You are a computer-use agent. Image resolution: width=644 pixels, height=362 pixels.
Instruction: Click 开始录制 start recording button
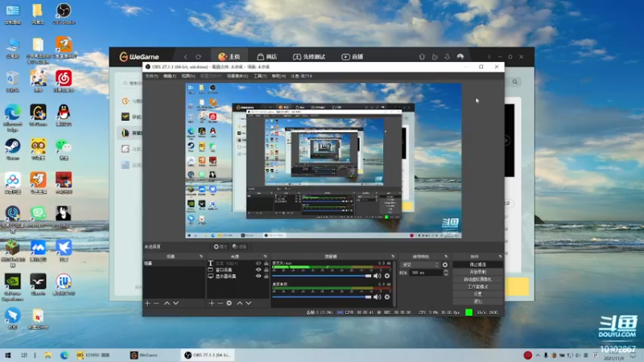(x=477, y=272)
